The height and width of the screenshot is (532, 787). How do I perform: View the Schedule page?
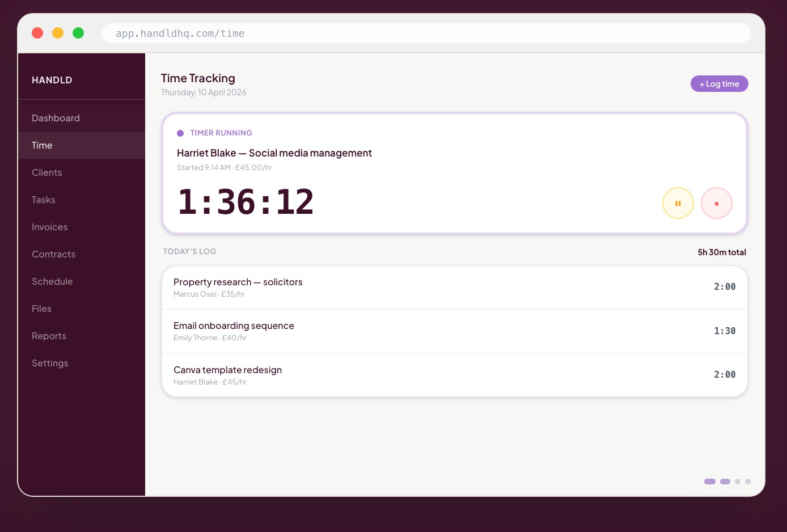click(52, 281)
